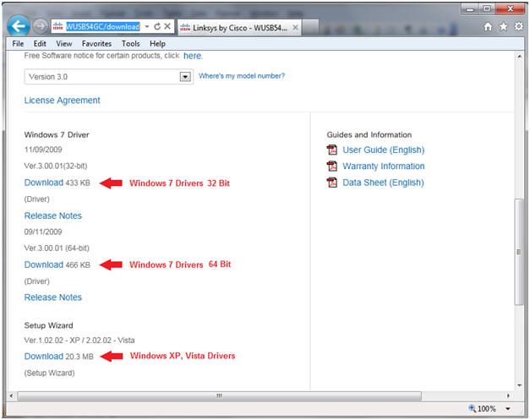Click the horizontal scrollbar right arrow

(508, 395)
